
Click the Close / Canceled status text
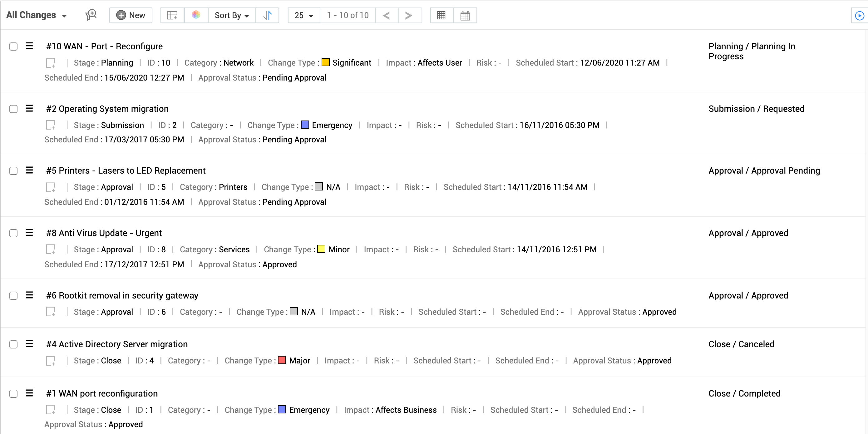tap(741, 344)
